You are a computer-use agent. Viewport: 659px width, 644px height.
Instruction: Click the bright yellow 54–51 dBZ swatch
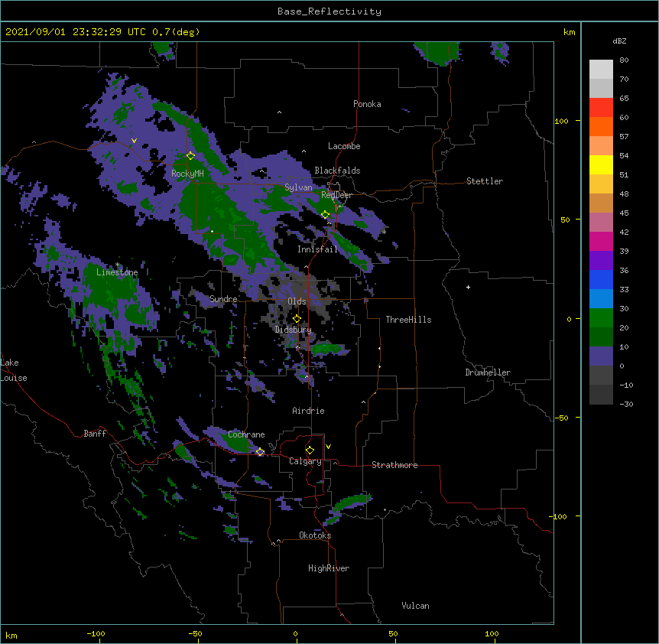tap(601, 164)
